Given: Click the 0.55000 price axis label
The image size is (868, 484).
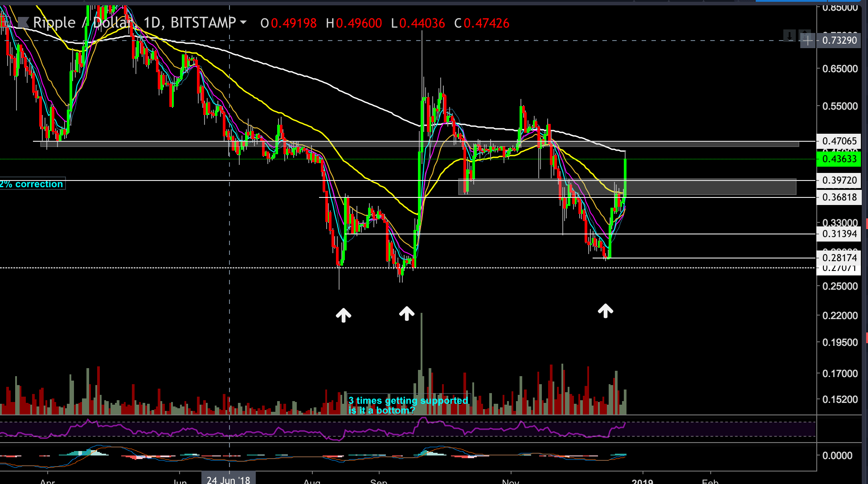Looking at the screenshot, I should click(840, 106).
